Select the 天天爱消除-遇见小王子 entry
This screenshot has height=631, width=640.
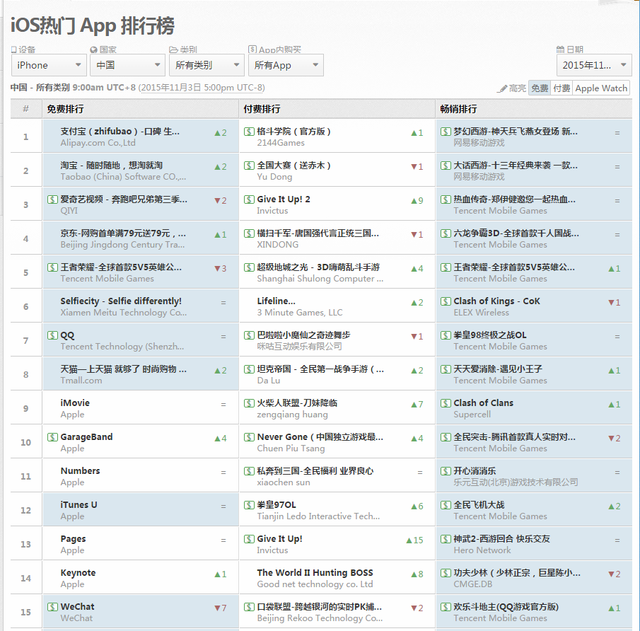coord(498,369)
